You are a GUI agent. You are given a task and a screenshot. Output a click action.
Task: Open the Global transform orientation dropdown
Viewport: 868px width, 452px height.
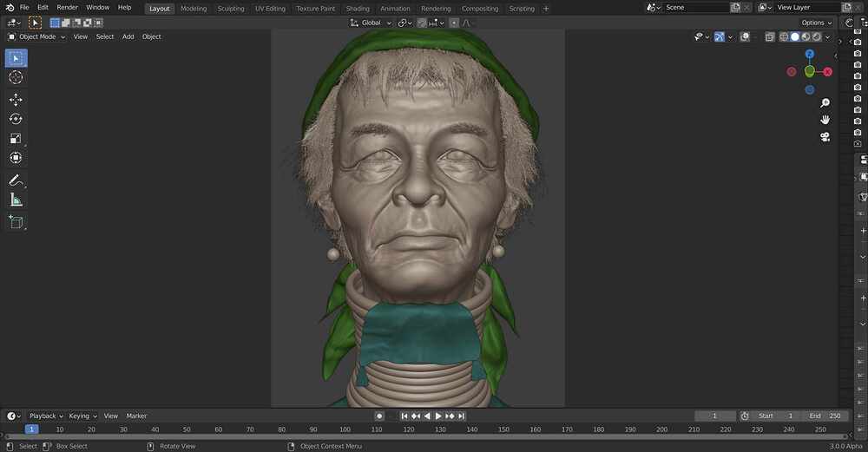coord(371,23)
